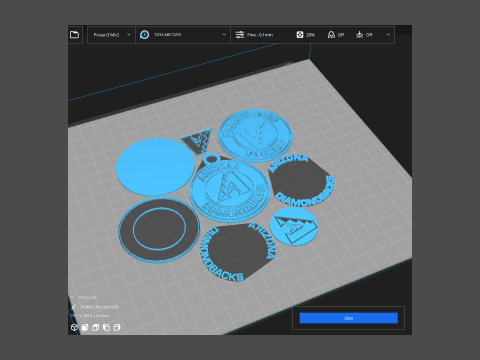Click the blue Slice button
This screenshot has height=360, width=480.
pyautogui.click(x=348, y=318)
